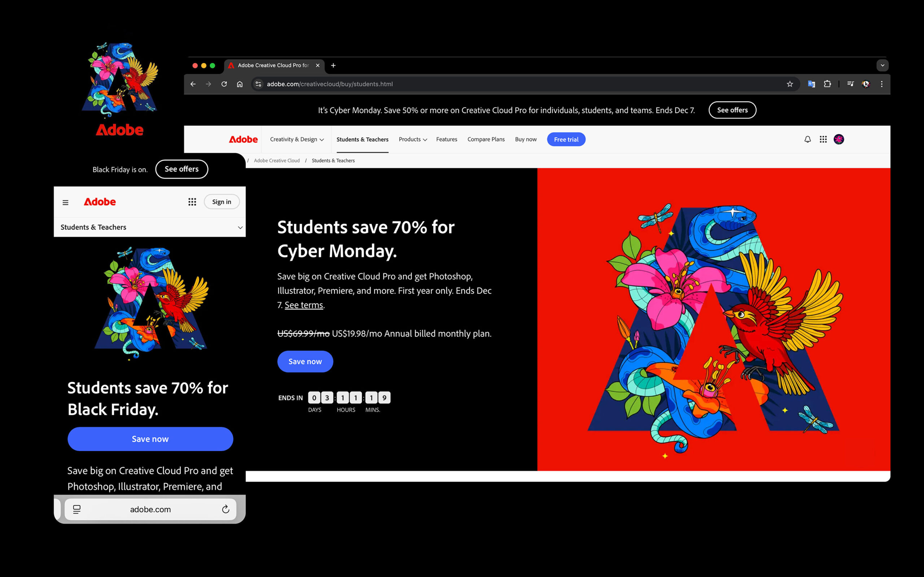Open the user profile avatar
Screen dimensions: 924x577
point(838,139)
